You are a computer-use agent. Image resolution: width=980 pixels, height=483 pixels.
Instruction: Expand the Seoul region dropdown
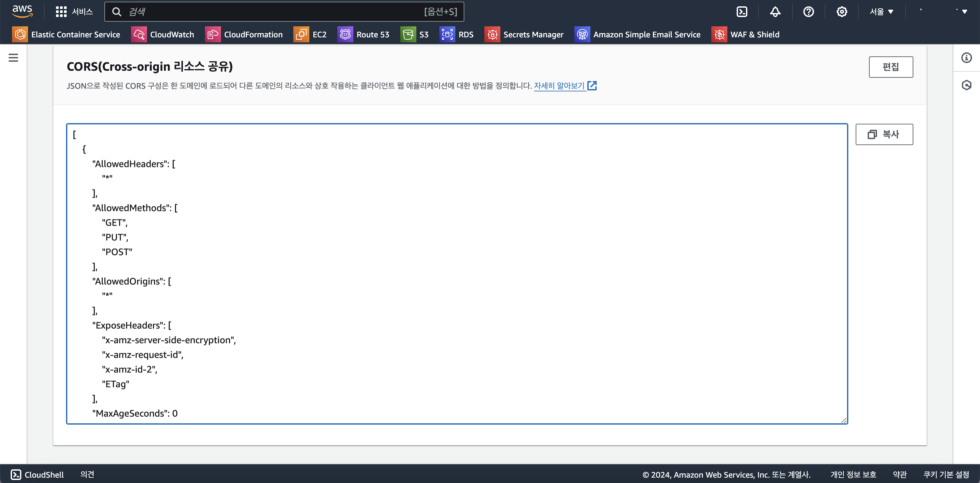point(881,12)
